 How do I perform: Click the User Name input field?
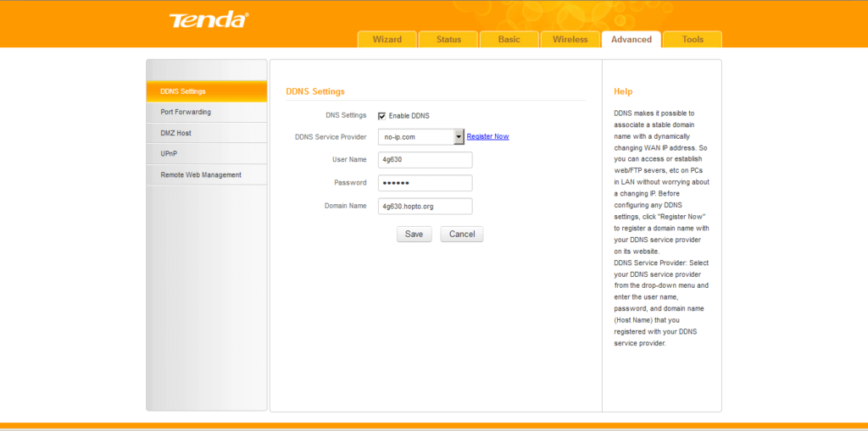425,160
